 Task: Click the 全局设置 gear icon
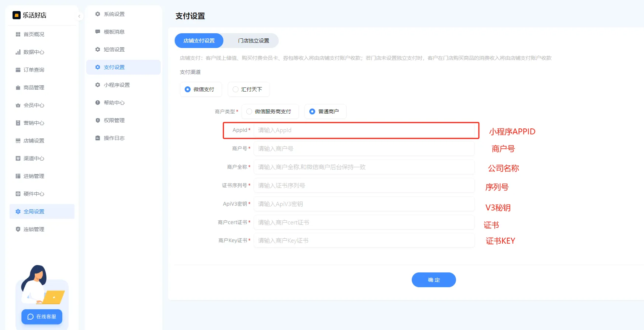pyautogui.click(x=18, y=212)
